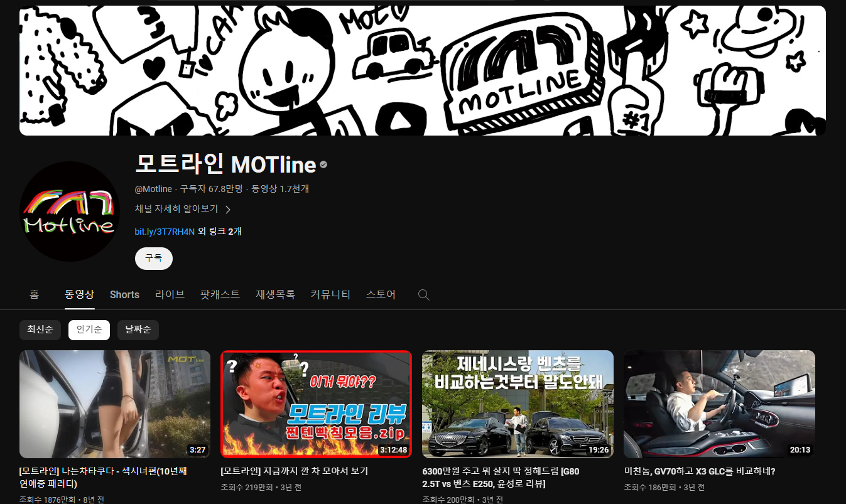Select the 인기순 sort chip
The height and width of the screenshot is (504, 846).
[89, 330]
